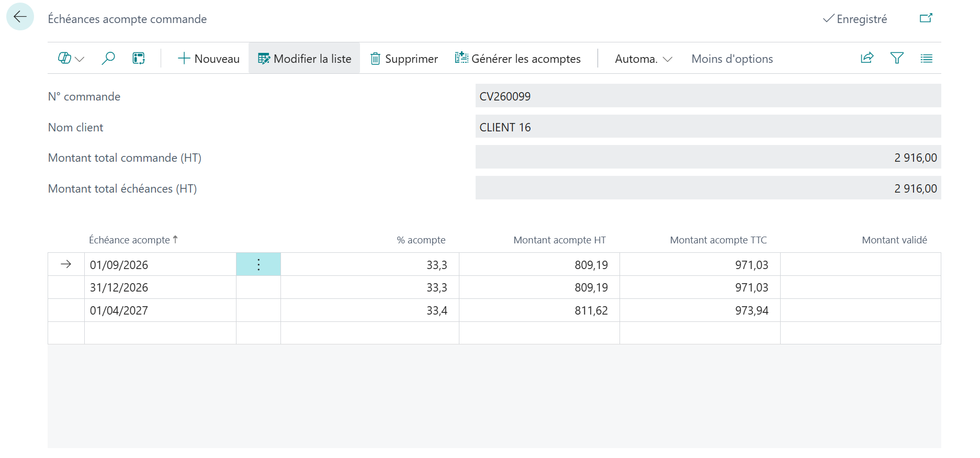
Task: Expand the Automa. menu
Action: pos(644,59)
